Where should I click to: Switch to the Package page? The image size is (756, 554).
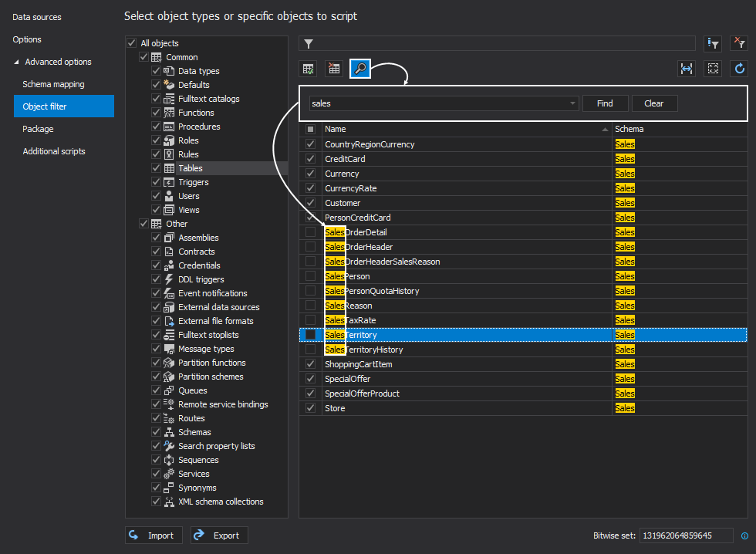(x=38, y=129)
